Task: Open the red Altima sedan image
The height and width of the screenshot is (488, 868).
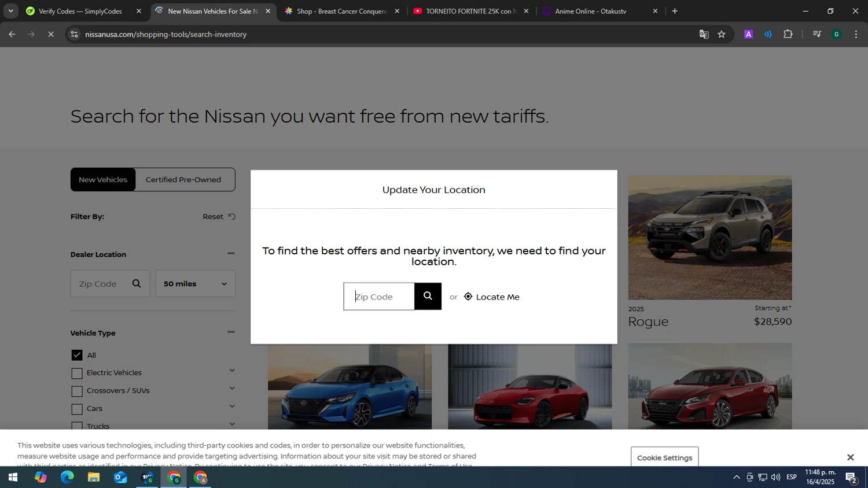Action: pos(710,386)
